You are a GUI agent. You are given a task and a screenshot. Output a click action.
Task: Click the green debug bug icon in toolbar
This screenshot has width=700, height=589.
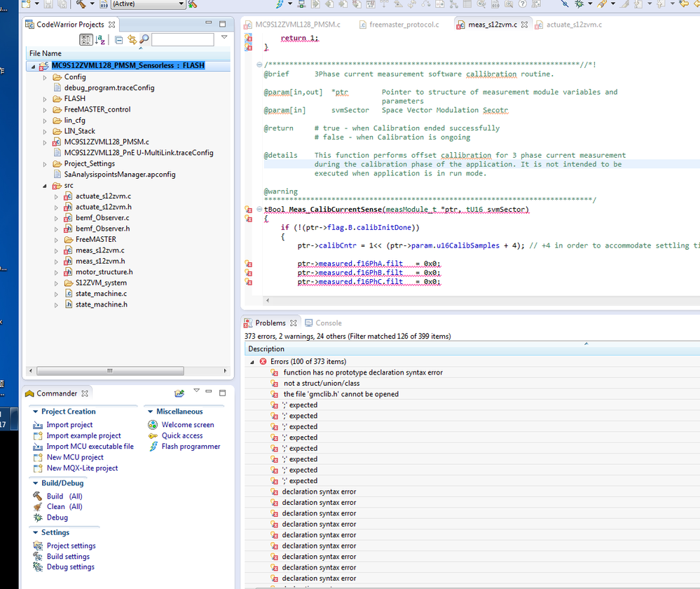coord(579,4)
